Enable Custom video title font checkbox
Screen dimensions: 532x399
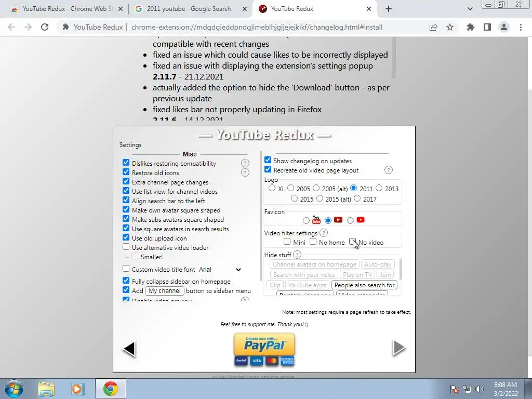coord(126,269)
